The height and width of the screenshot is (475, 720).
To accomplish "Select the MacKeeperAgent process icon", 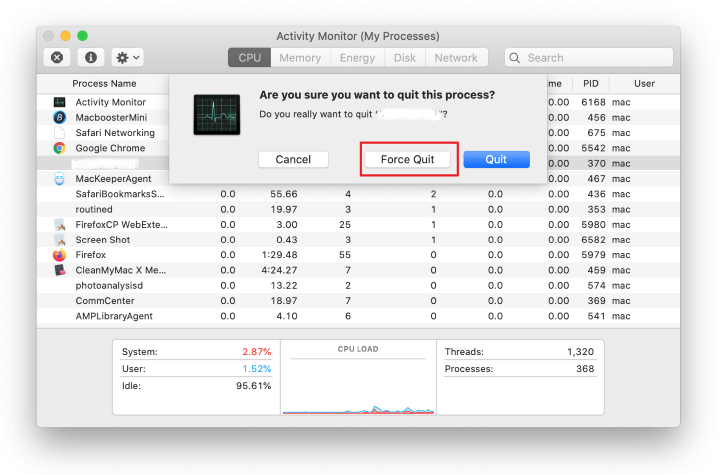I will pyautogui.click(x=60, y=179).
